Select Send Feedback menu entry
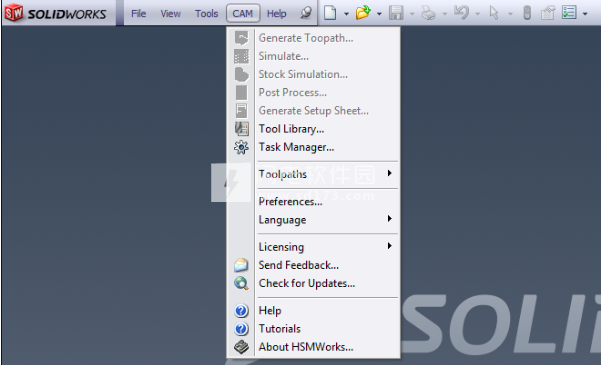The image size is (602, 365). 314,265
